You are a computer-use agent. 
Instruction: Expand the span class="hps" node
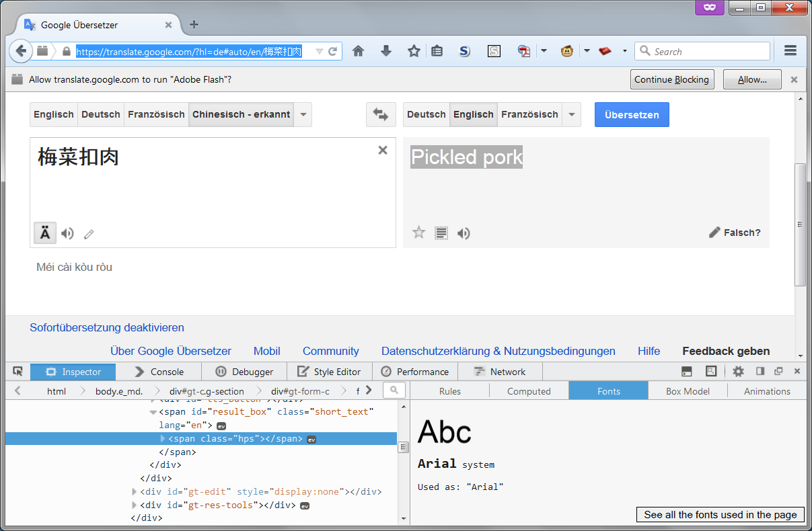[x=163, y=439]
